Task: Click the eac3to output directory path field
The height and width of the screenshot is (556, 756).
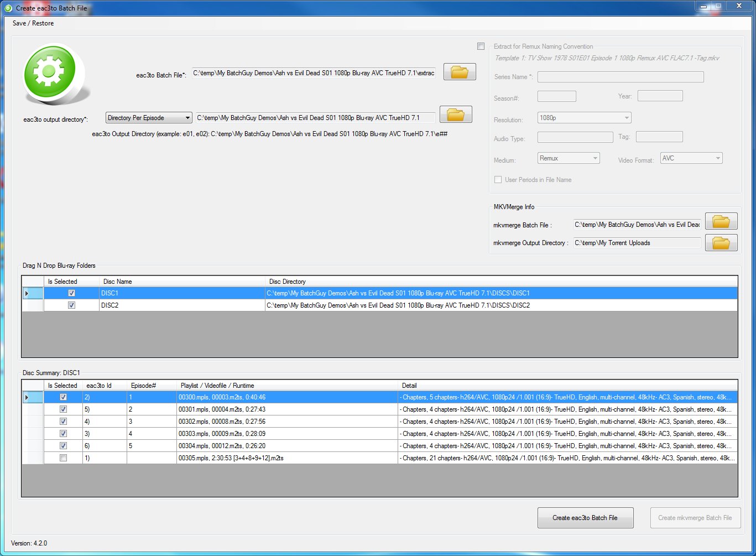Action: coord(315,118)
